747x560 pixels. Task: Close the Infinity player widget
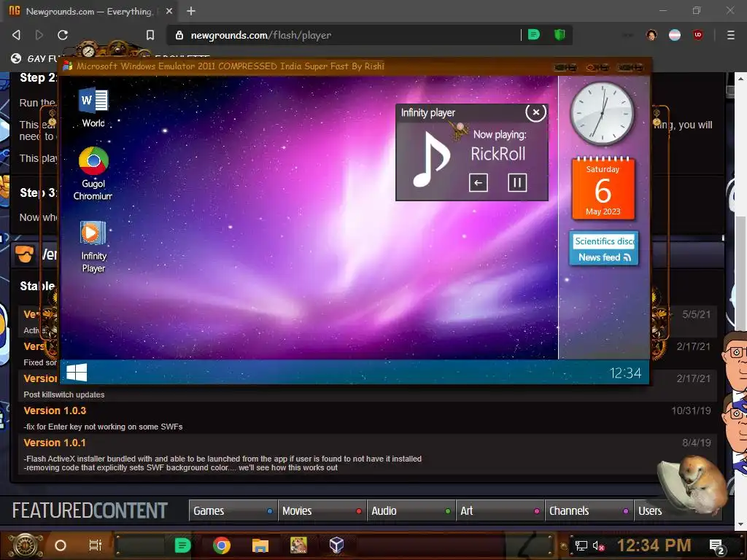(x=535, y=112)
